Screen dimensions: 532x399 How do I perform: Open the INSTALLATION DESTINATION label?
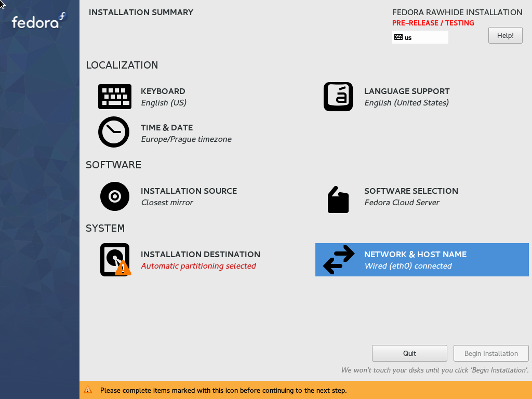point(201,255)
